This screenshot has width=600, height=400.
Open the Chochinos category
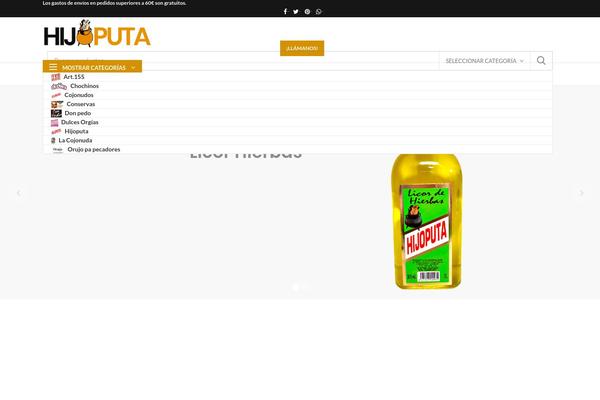pos(84,86)
